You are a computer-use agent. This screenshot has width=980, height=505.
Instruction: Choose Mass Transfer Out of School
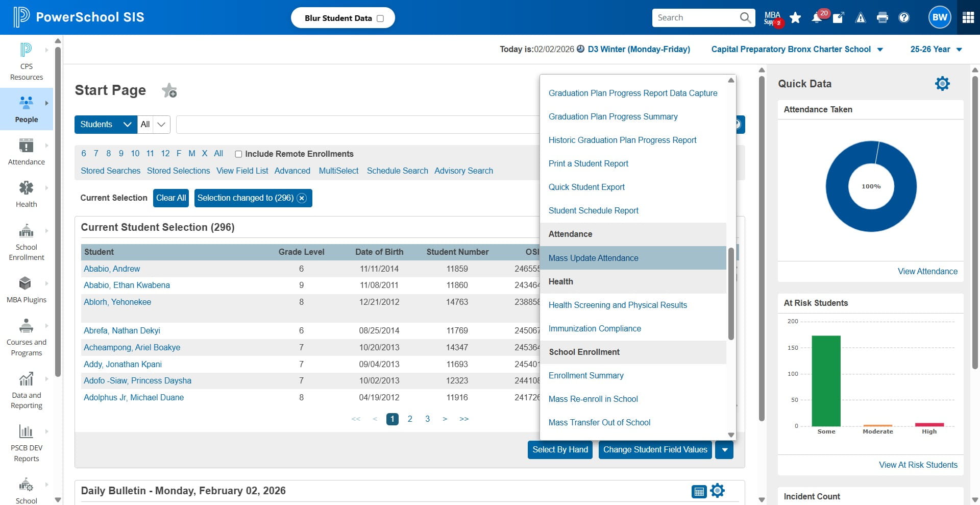click(x=599, y=423)
